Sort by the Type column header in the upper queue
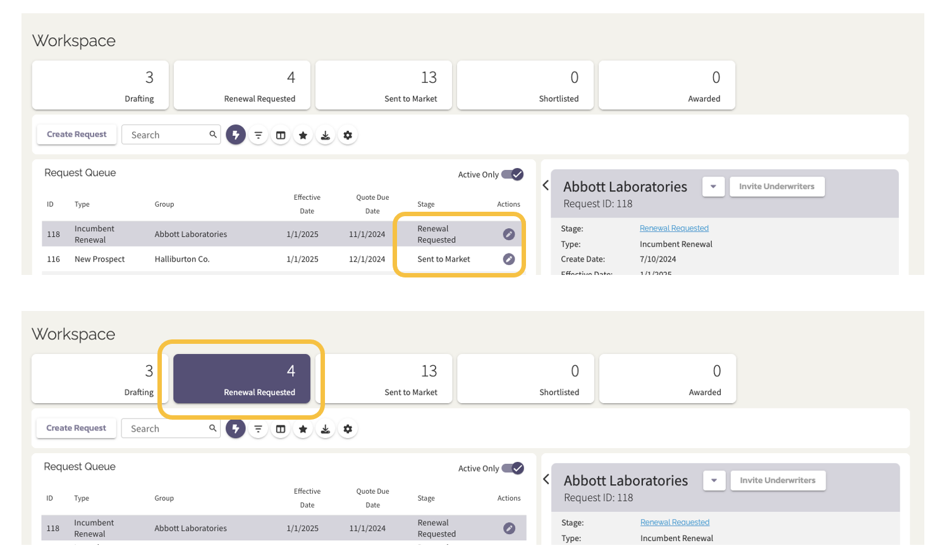This screenshot has width=942, height=560. (x=82, y=204)
